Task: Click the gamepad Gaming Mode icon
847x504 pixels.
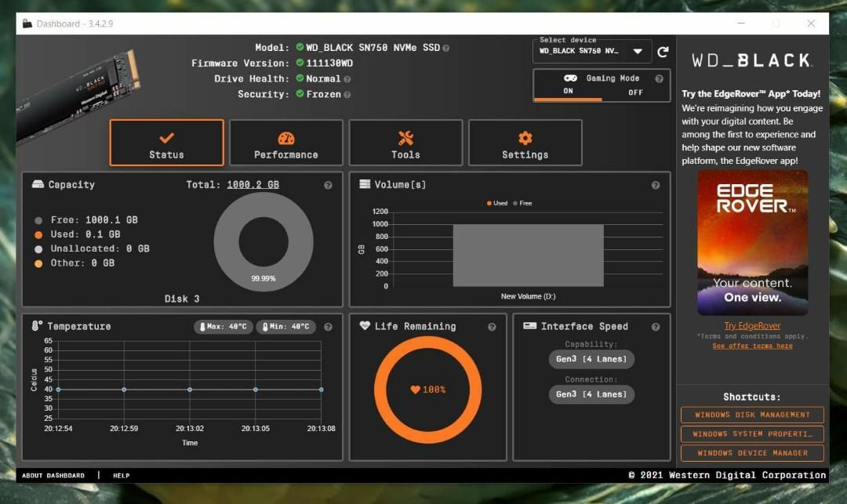Action: (570, 78)
